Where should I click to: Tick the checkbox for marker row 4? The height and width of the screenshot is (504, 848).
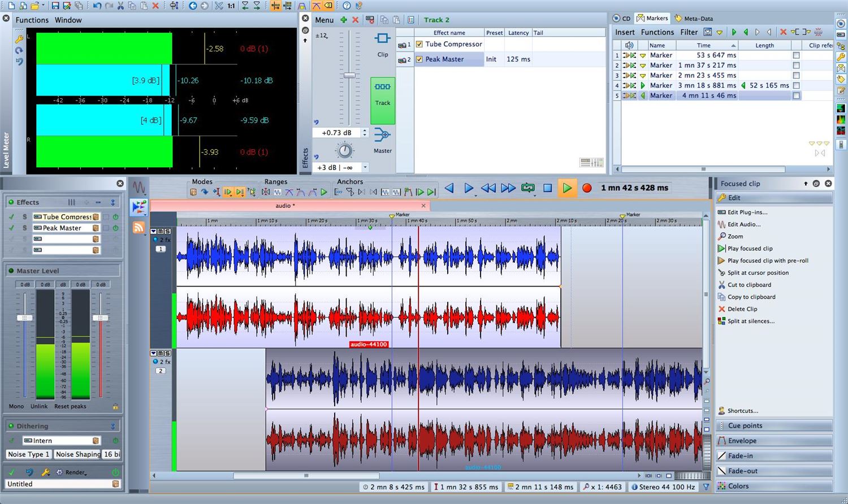tap(796, 86)
